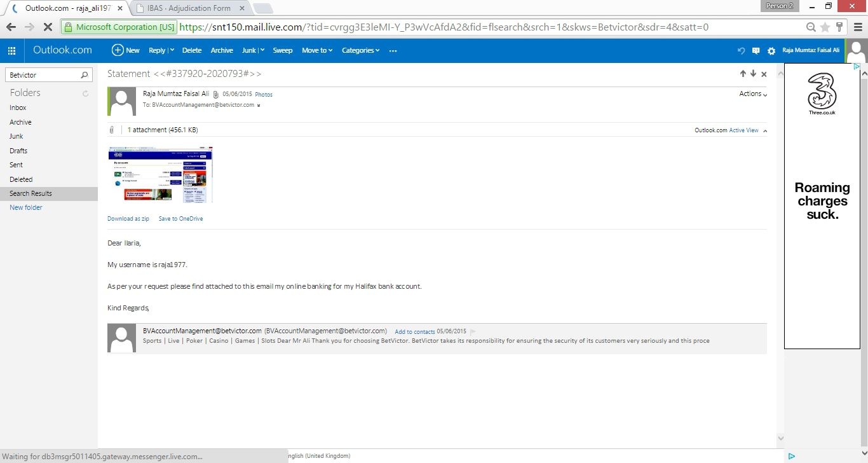868x463 pixels.
Task: Open the Outlook app launcher grid
Action: tap(11, 50)
